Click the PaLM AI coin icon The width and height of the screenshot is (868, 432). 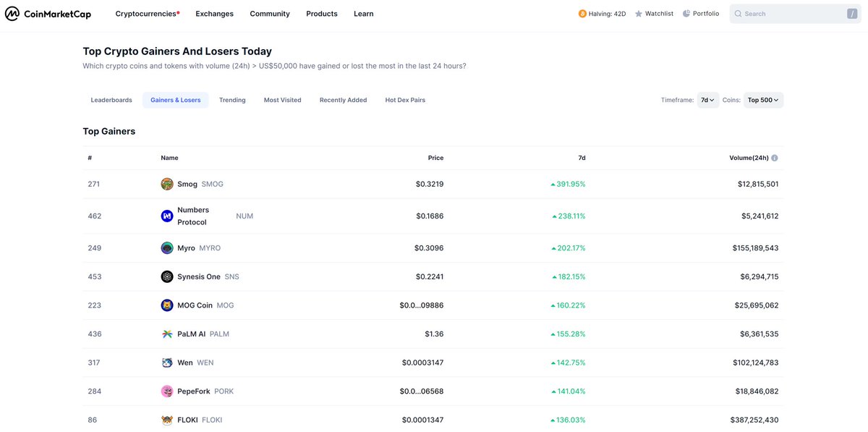(x=167, y=334)
